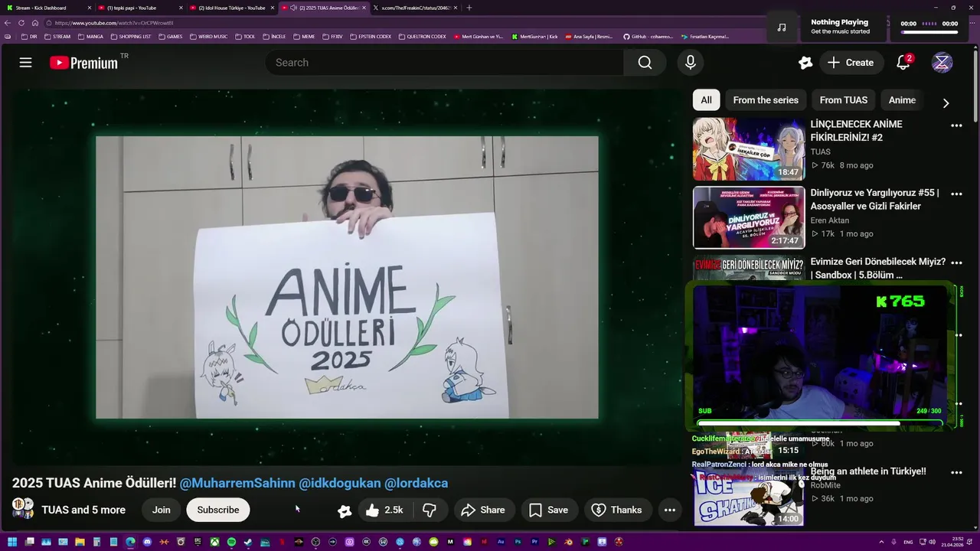
Task: Open the WEIRD MUSIC bookmarks folder
Action: (208, 37)
